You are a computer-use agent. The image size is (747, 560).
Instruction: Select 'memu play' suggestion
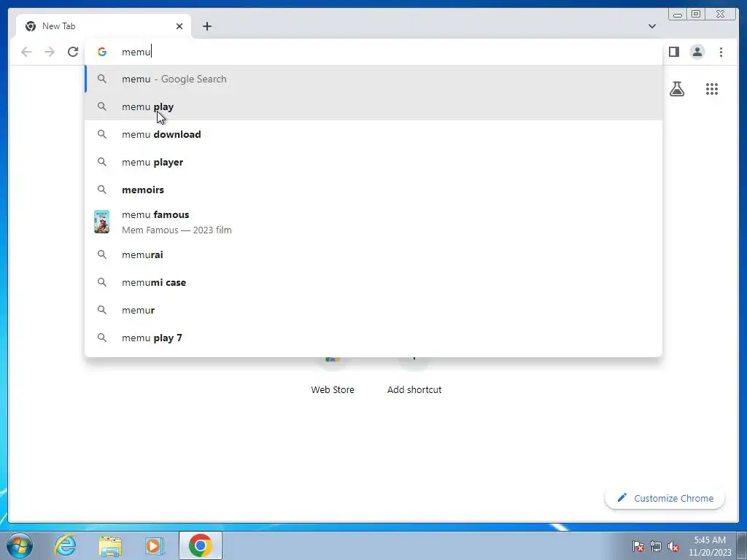(x=373, y=106)
